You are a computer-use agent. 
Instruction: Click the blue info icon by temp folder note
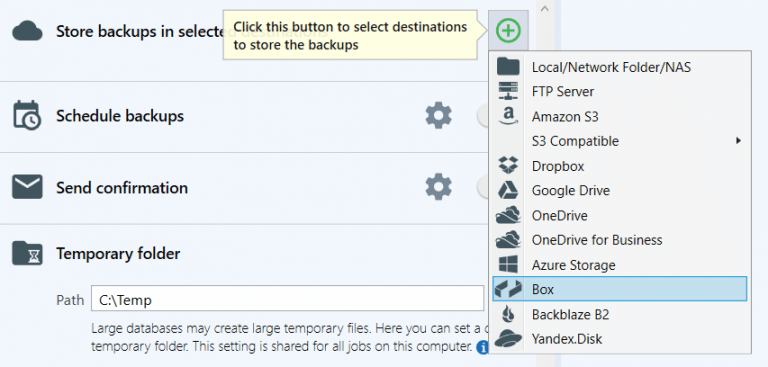point(482,347)
